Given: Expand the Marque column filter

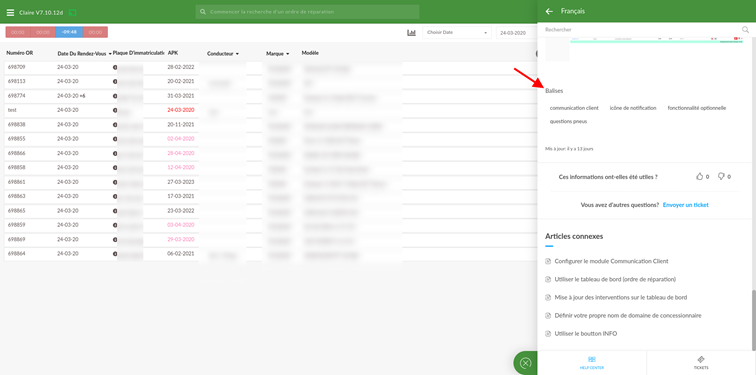Looking at the screenshot, I should click(x=287, y=54).
